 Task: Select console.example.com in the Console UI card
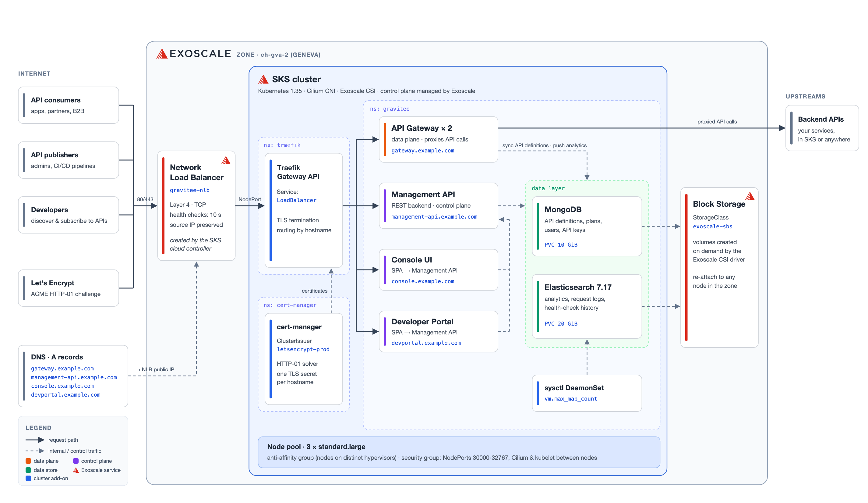(423, 281)
